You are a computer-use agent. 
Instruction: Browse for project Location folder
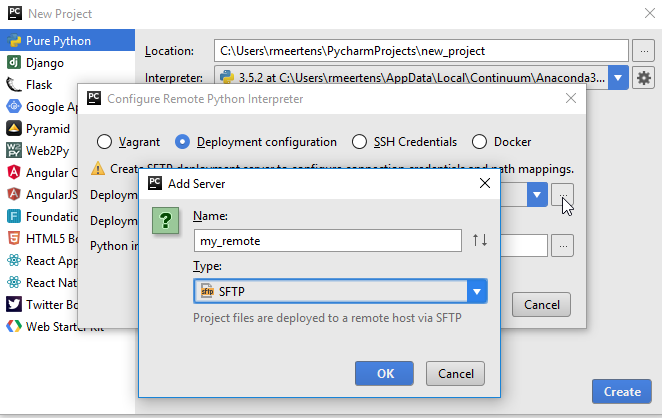[x=643, y=50]
